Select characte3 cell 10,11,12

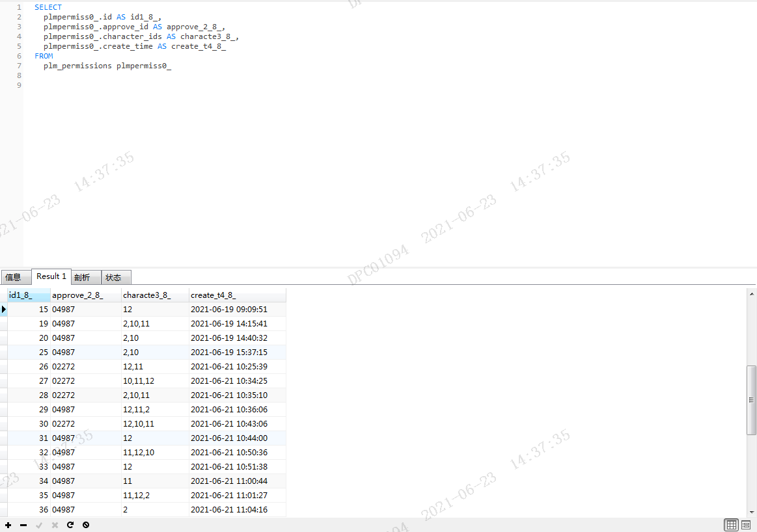[x=154, y=381]
